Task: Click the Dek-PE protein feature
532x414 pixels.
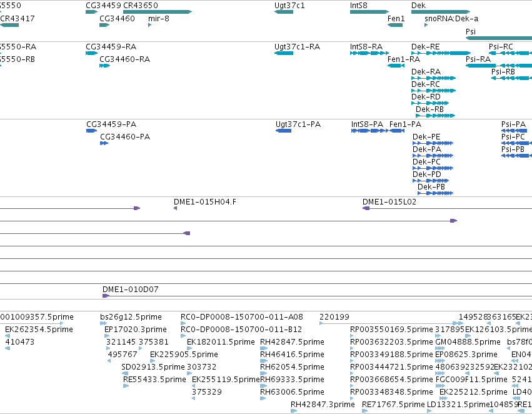Action: click(x=433, y=143)
